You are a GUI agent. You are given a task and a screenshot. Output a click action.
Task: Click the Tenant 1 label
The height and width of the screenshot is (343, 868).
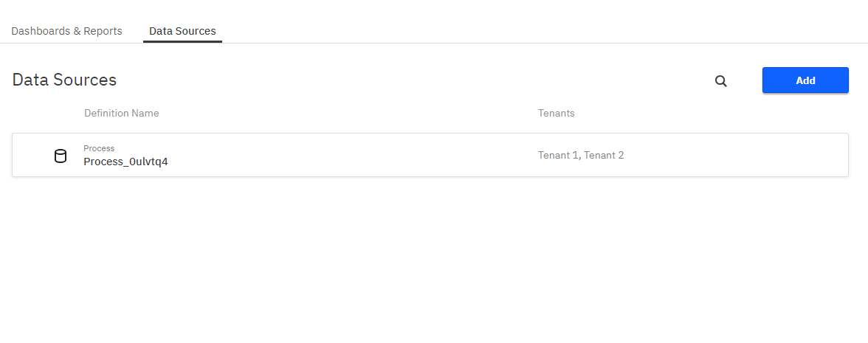[558, 155]
